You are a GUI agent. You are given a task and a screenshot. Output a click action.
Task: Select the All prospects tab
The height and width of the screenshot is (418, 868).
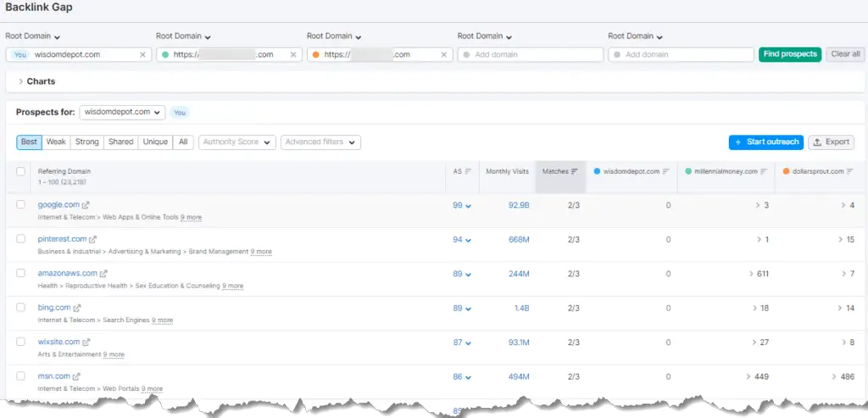click(183, 142)
